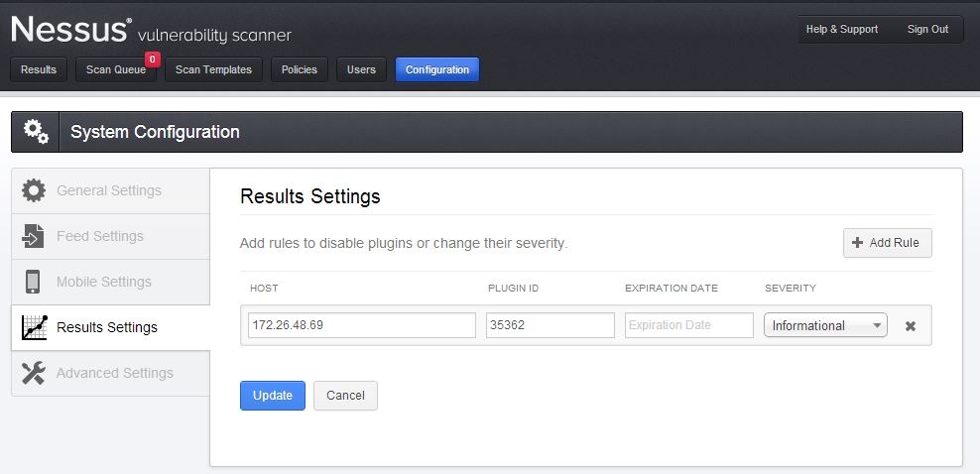Viewport: 980px width, 474px height.
Task: Click the PLUGIN ID column header
Action: [x=513, y=288]
